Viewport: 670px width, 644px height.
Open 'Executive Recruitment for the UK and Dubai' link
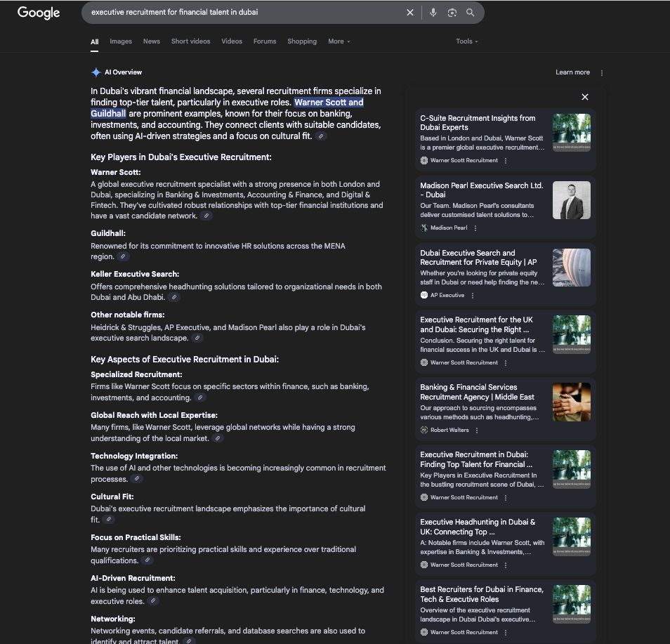click(x=476, y=324)
